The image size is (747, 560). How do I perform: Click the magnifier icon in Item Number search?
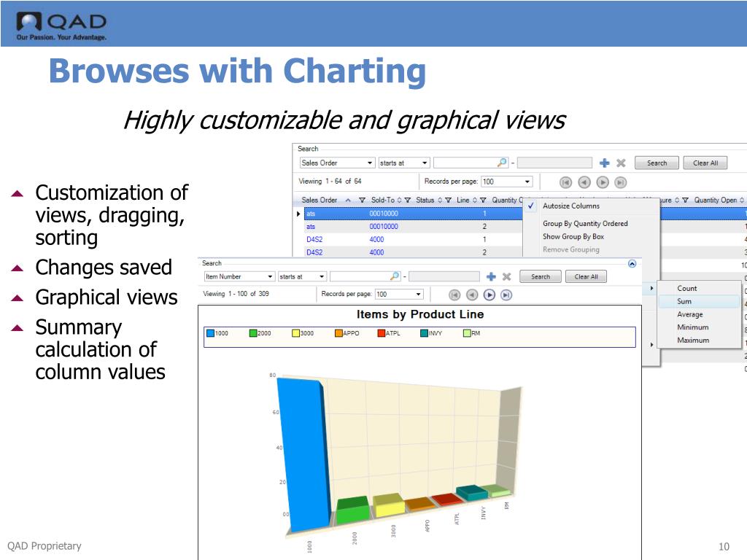click(x=395, y=276)
